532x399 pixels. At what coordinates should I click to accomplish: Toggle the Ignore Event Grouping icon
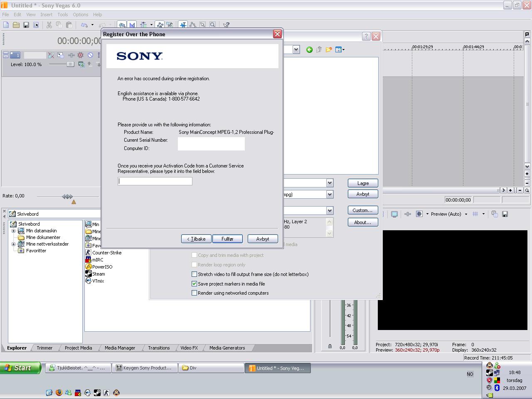169,25
